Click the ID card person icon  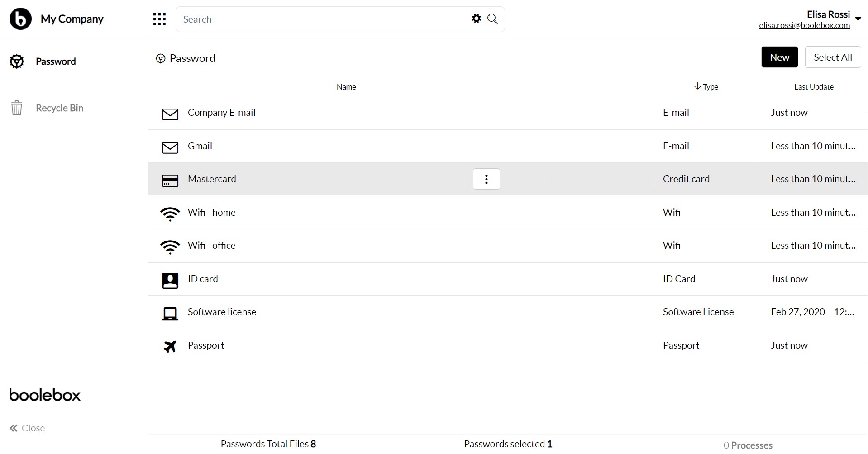pyautogui.click(x=170, y=280)
